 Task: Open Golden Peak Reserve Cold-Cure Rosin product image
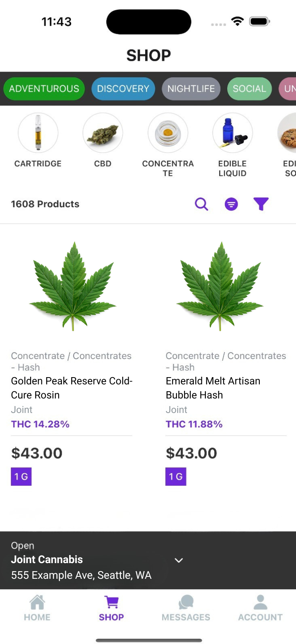coord(73,286)
